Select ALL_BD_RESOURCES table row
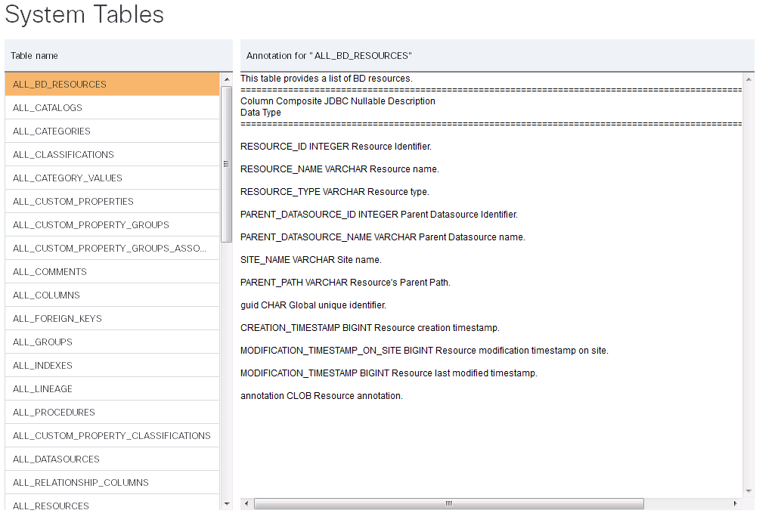 point(112,84)
